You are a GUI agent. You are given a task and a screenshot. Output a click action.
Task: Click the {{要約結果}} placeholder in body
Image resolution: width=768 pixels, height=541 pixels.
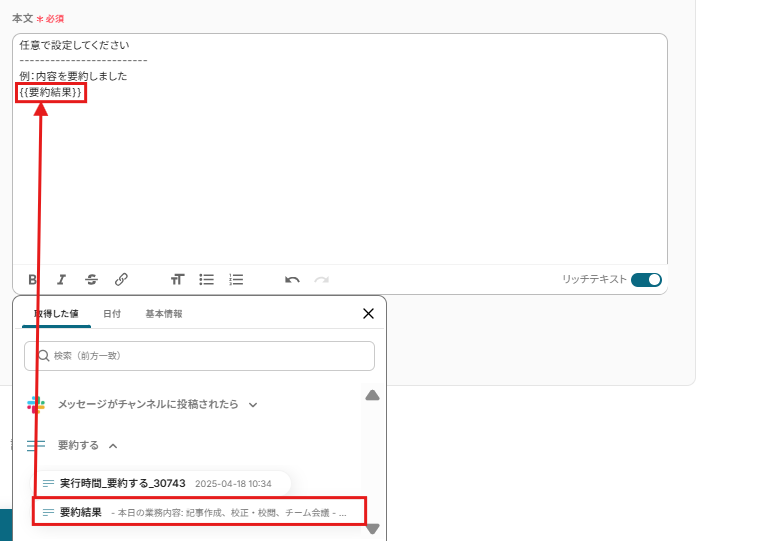point(51,92)
